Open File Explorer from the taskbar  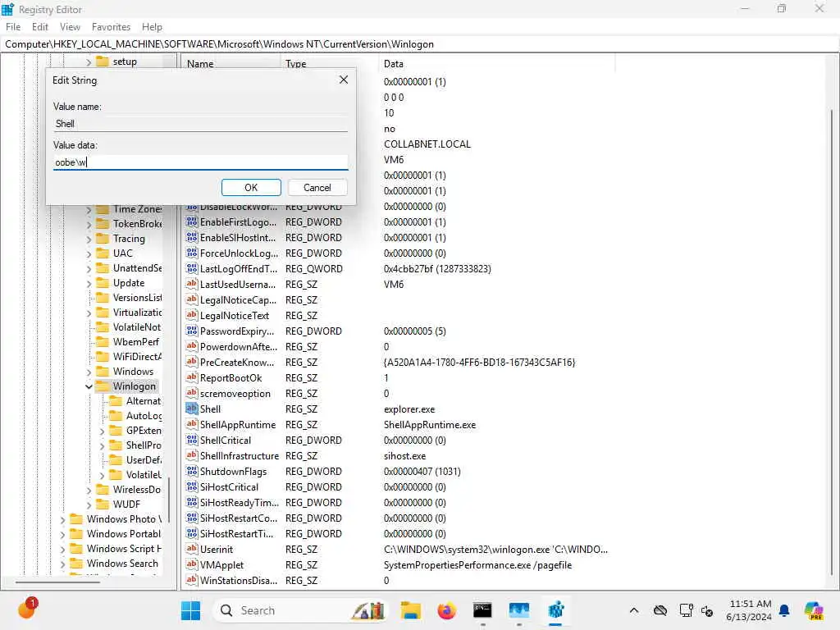point(411,610)
